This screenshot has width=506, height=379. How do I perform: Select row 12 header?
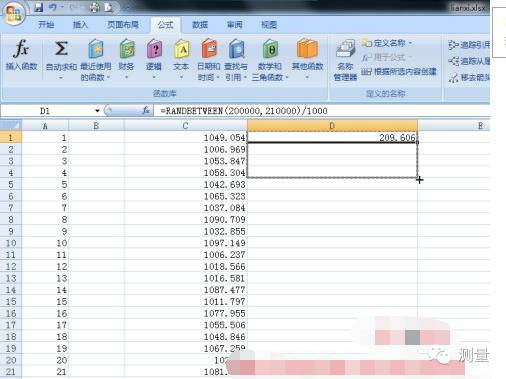(x=11, y=266)
